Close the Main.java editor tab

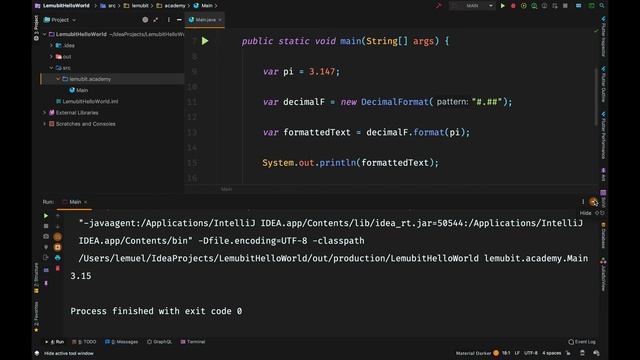coord(220,20)
